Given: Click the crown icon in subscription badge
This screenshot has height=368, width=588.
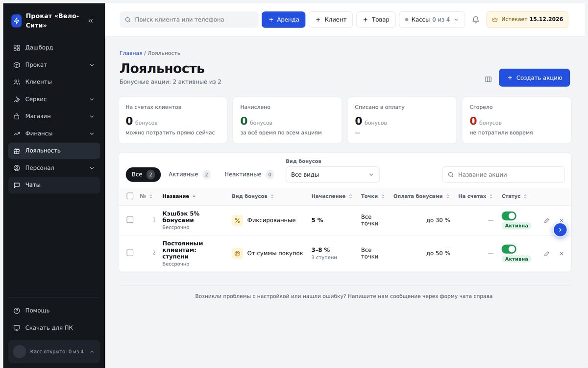Looking at the screenshot, I should [x=495, y=20].
